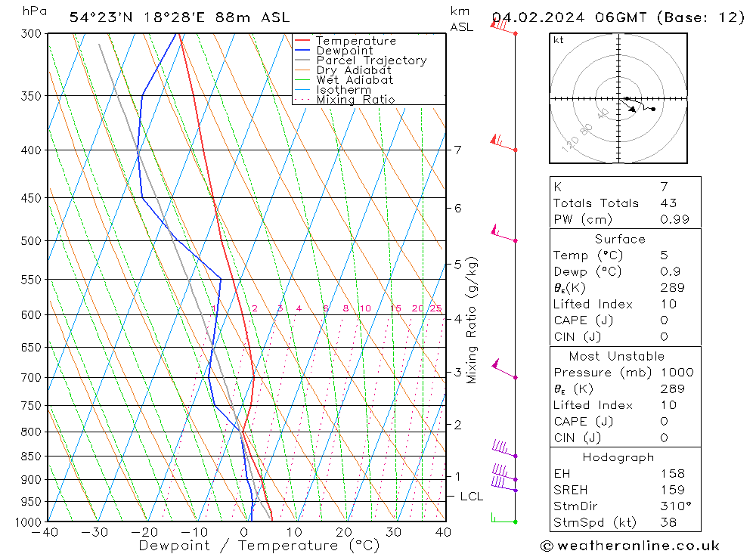Click the 500 hPa pressure axis label

(32, 240)
